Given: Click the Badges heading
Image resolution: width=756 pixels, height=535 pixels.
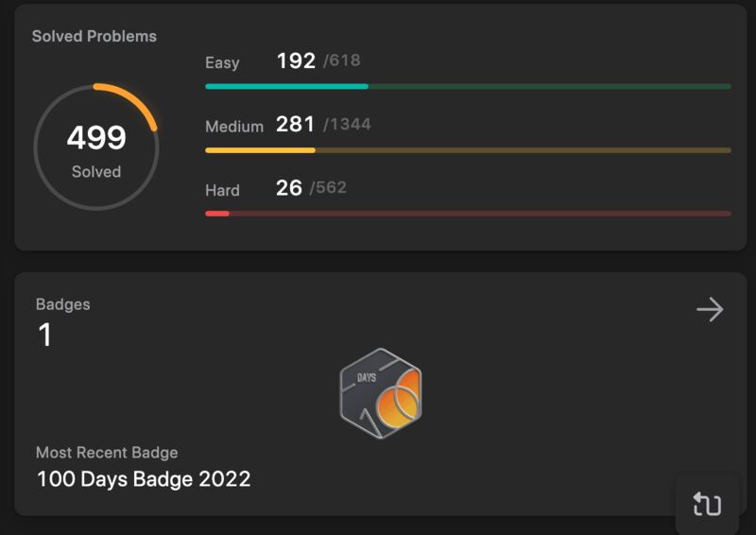Looking at the screenshot, I should pos(63,304).
